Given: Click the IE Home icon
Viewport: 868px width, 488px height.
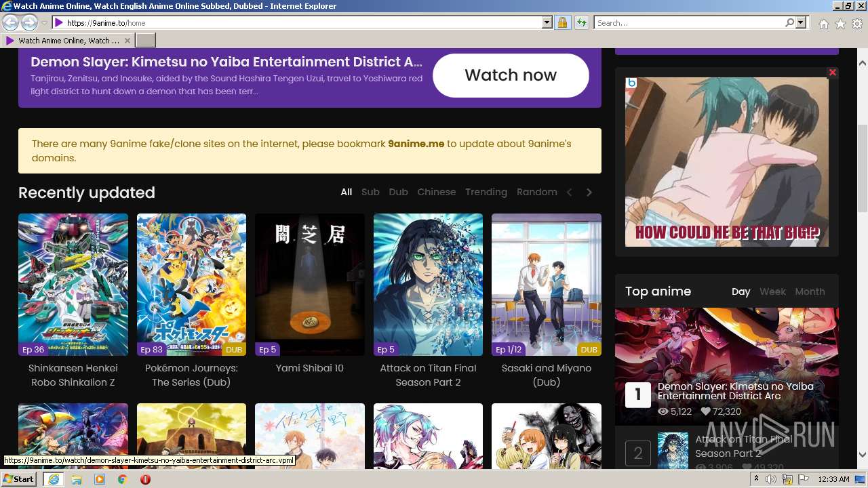Looking at the screenshot, I should coord(823,24).
